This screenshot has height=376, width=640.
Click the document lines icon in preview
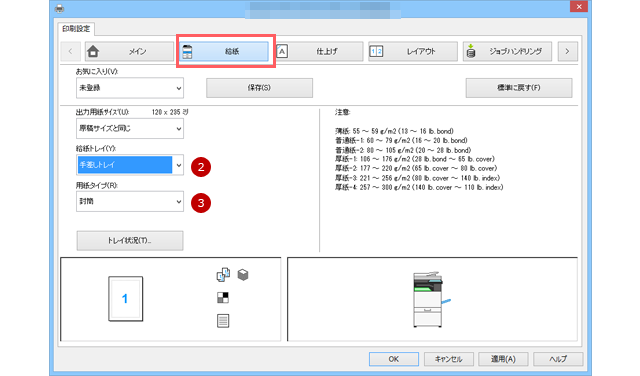pyautogui.click(x=223, y=321)
